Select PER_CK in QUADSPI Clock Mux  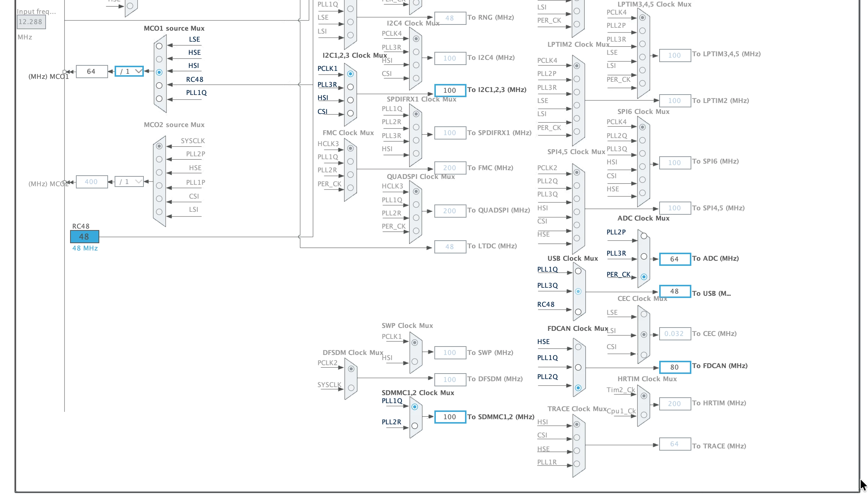pos(416,231)
